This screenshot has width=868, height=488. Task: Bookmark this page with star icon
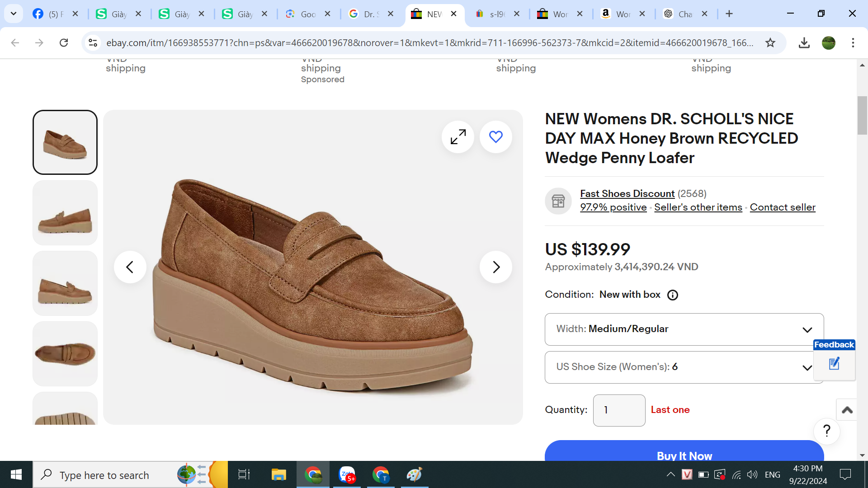pos(770,43)
